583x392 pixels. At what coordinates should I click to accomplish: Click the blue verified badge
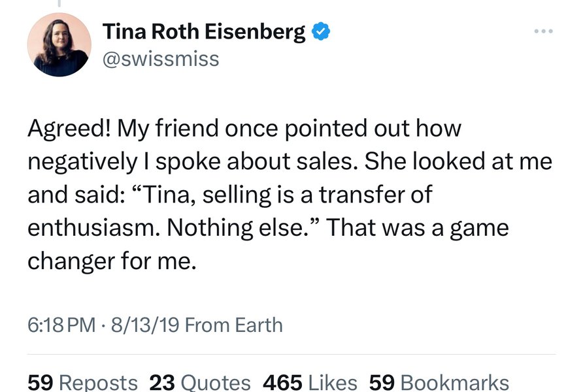(320, 31)
